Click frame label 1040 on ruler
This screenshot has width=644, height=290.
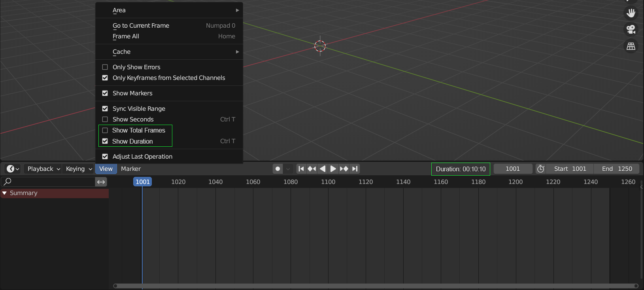(x=215, y=182)
